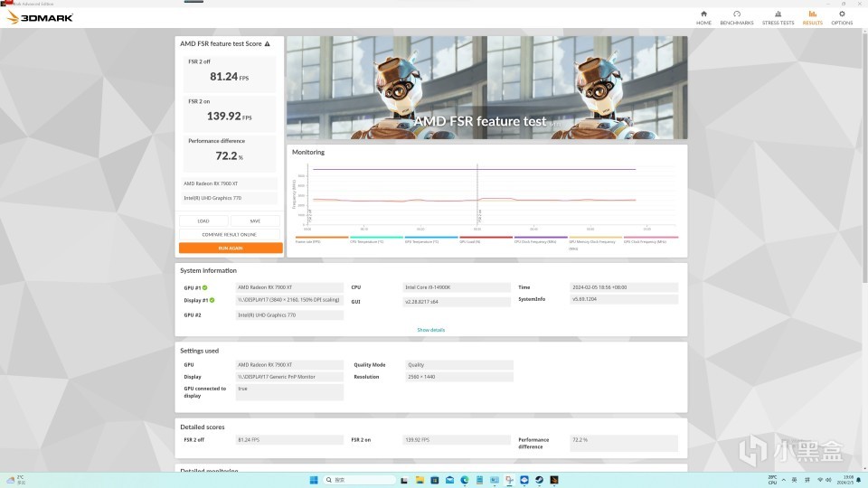Switch input method with the 拼 indicator
Image resolution: width=868 pixels, height=488 pixels.
pyautogui.click(x=807, y=480)
